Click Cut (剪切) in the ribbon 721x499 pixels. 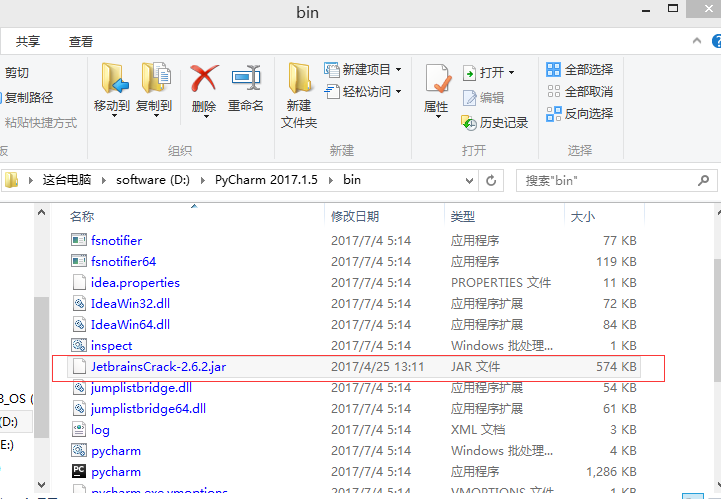coord(16,73)
